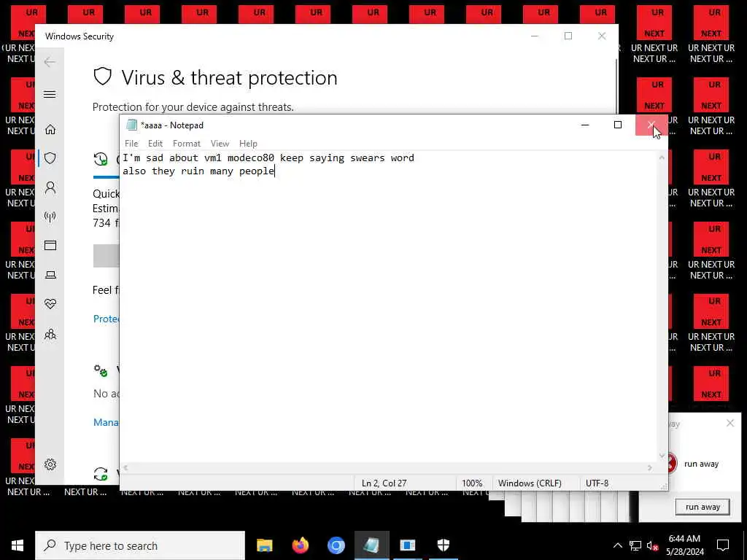Select Virus & threat protection shield sidebar icon
This screenshot has height=560, width=747.
click(50, 158)
